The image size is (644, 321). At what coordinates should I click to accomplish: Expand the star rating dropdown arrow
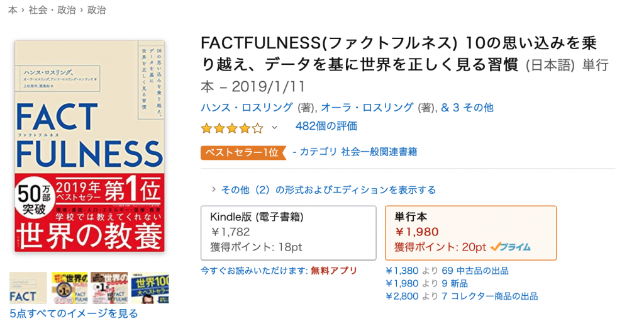point(275,127)
